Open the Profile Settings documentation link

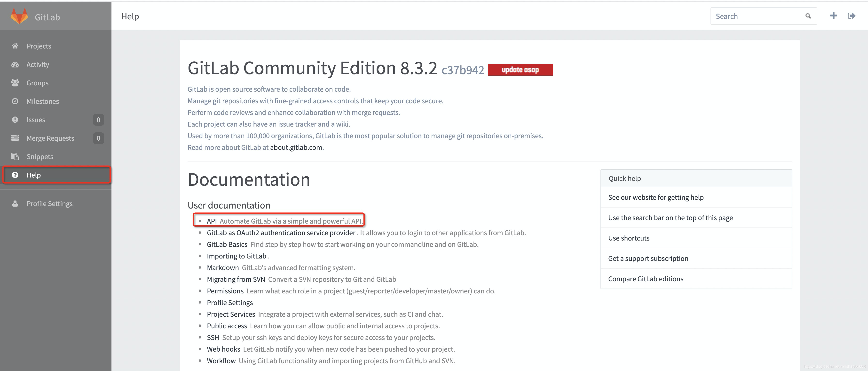click(x=230, y=303)
